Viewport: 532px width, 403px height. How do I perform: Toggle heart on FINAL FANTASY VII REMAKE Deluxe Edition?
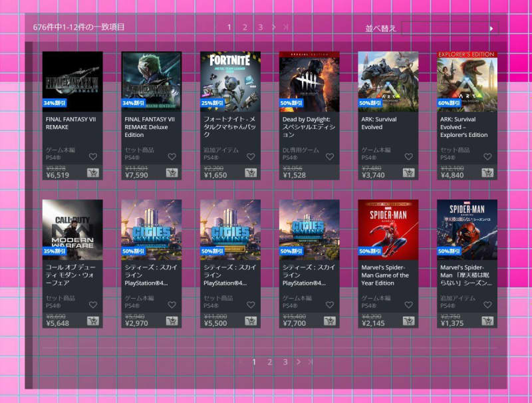[x=172, y=157]
